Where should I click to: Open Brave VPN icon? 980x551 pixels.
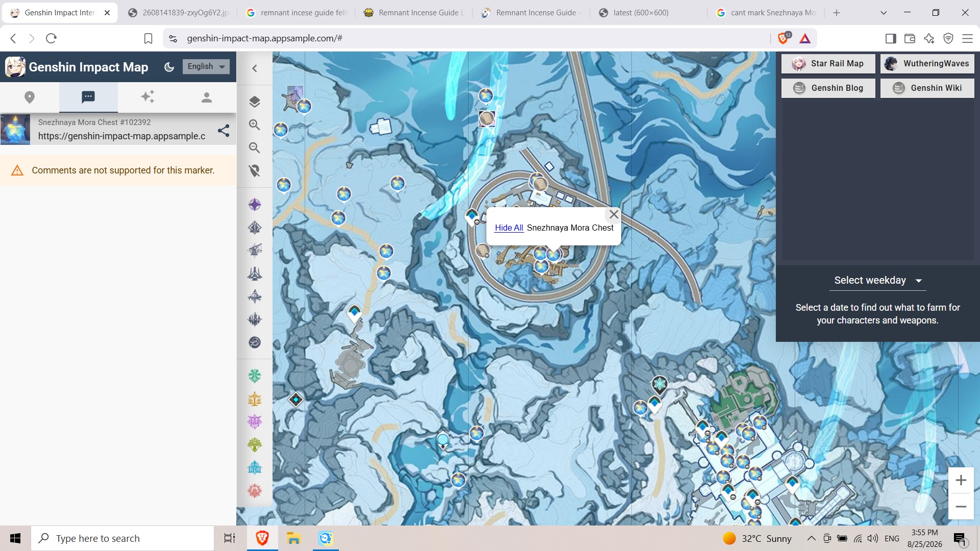(948, 38)
